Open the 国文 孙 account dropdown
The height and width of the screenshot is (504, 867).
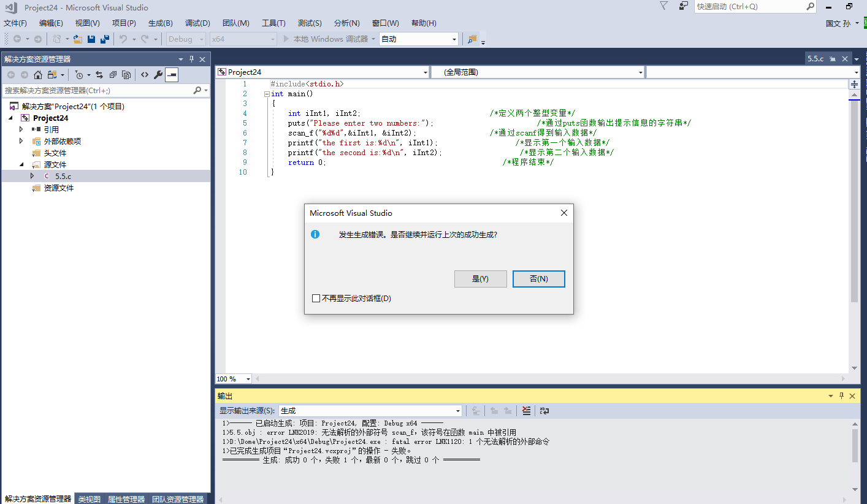point(842,23)
